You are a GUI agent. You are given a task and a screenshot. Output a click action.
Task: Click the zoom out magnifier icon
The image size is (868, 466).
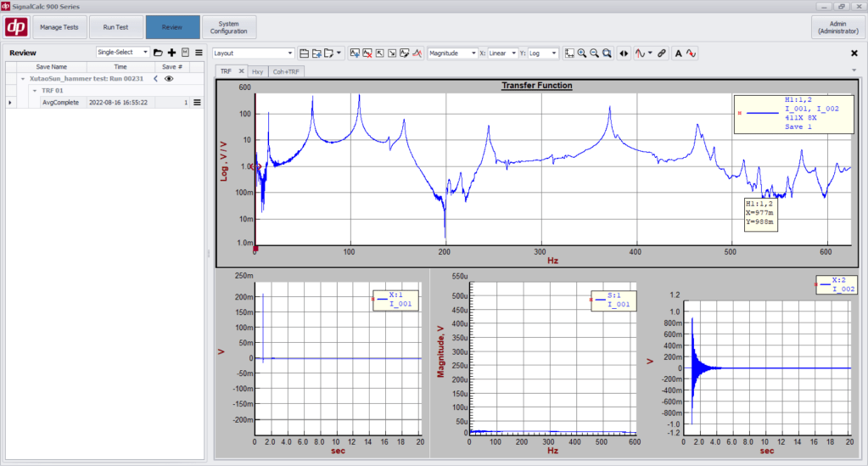[594, 53]
